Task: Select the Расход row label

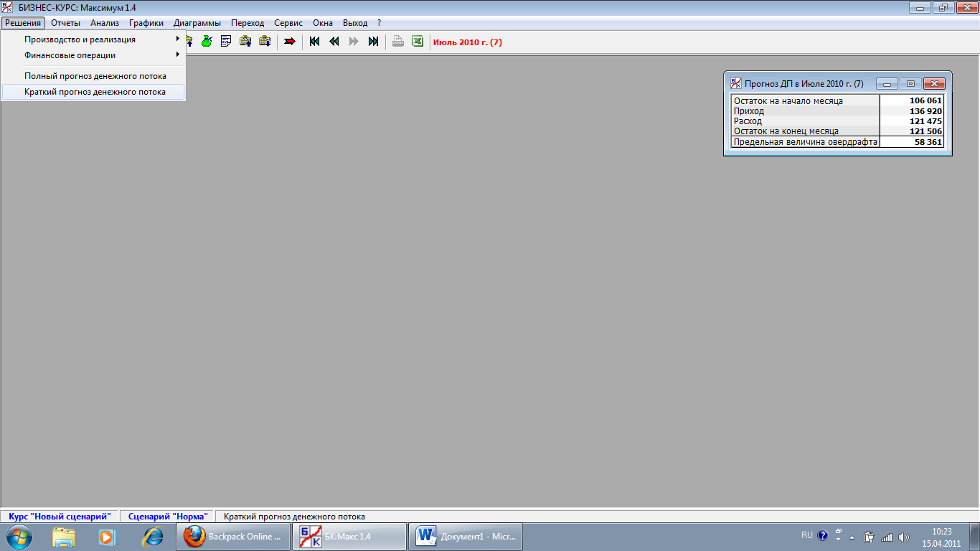Action: [x=748, y=121]
